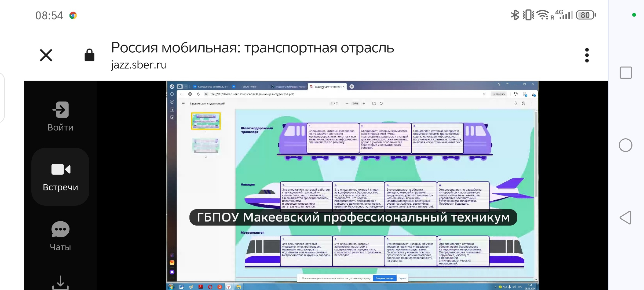Click the sidebar plus add icon
This screenshot has width=644, height=290.
click(172, 247)
